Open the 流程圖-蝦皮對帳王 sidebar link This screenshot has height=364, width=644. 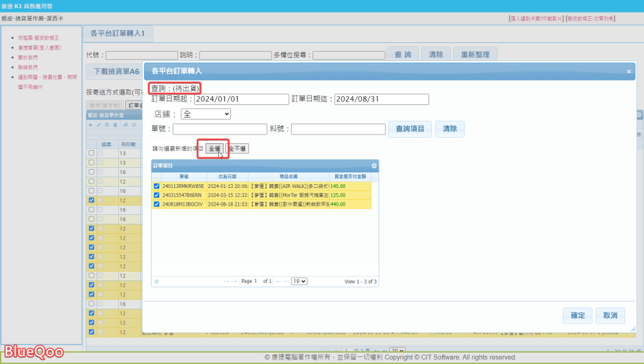[38, 38]
